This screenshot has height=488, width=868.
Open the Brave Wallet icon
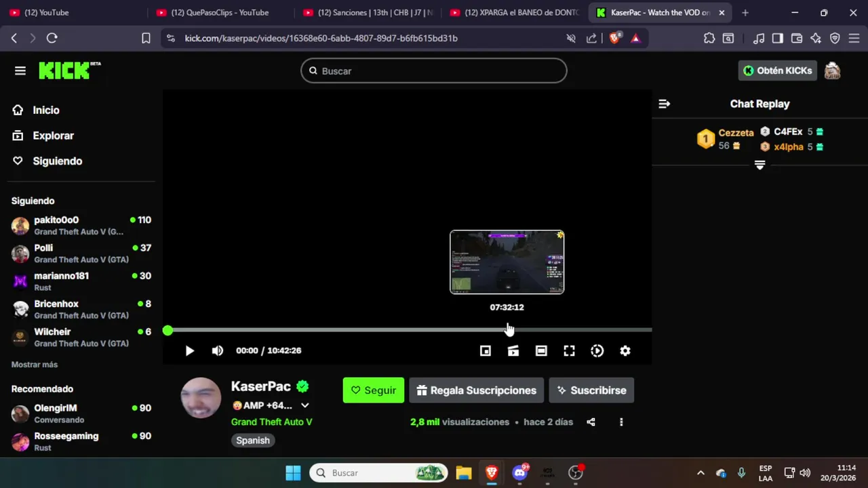pos(797,38)
